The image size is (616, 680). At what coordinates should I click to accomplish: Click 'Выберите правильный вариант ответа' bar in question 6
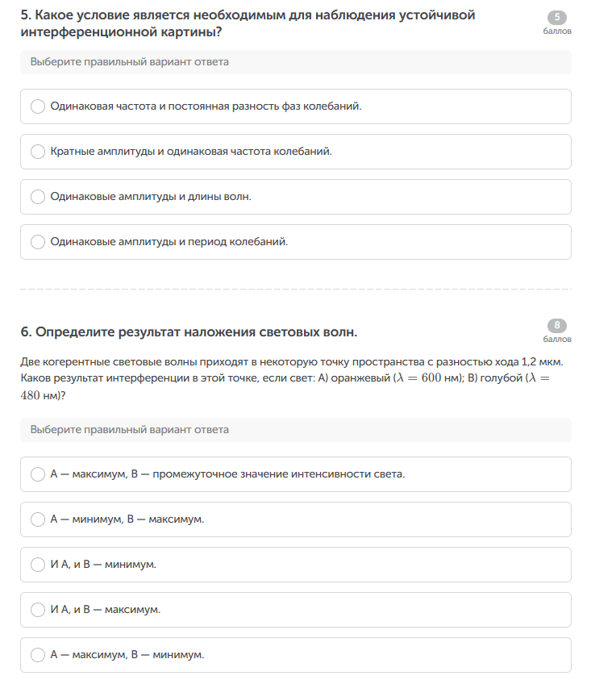pyautogui.click(x=295, y=430)
